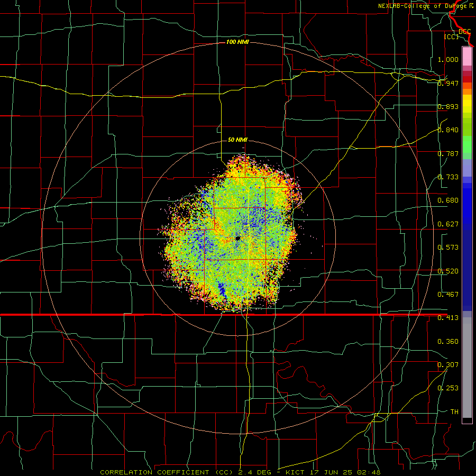Click the 0.787 scale value
476x476 pixels.
[x=448, y=153]
